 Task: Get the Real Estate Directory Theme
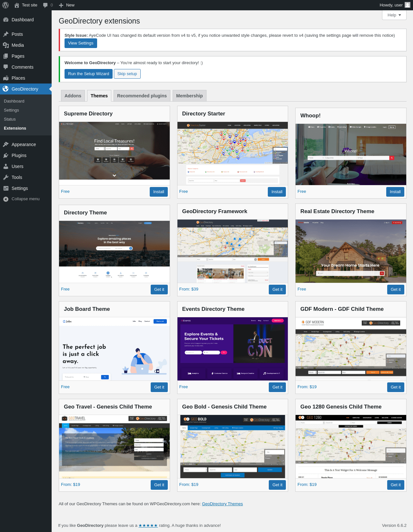coord(396,290)
